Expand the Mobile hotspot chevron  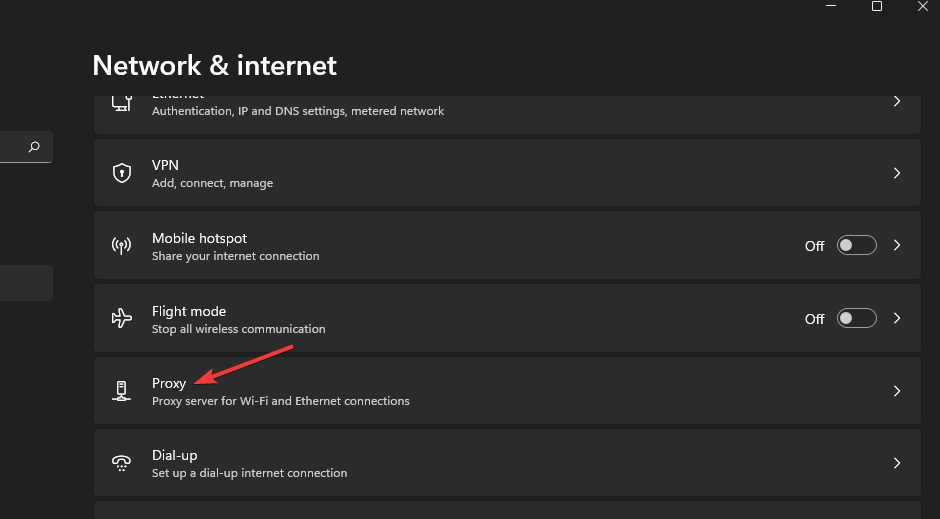pyautogui.click(x=897, y=245)
